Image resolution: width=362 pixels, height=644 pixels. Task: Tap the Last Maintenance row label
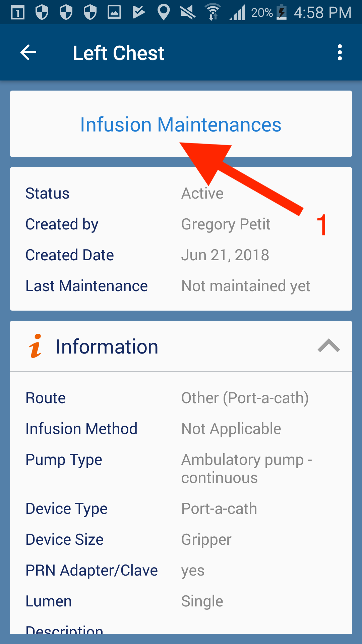point(86,286)
